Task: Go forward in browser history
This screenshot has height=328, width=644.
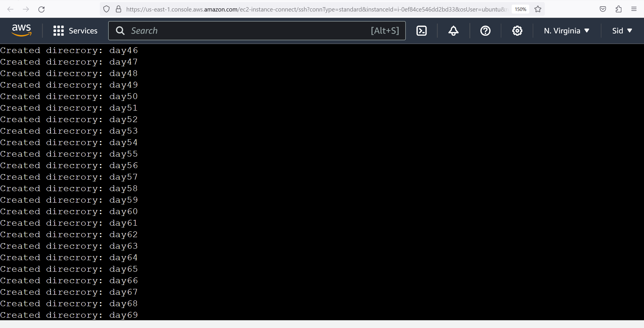Action: [x=26, y=9]
